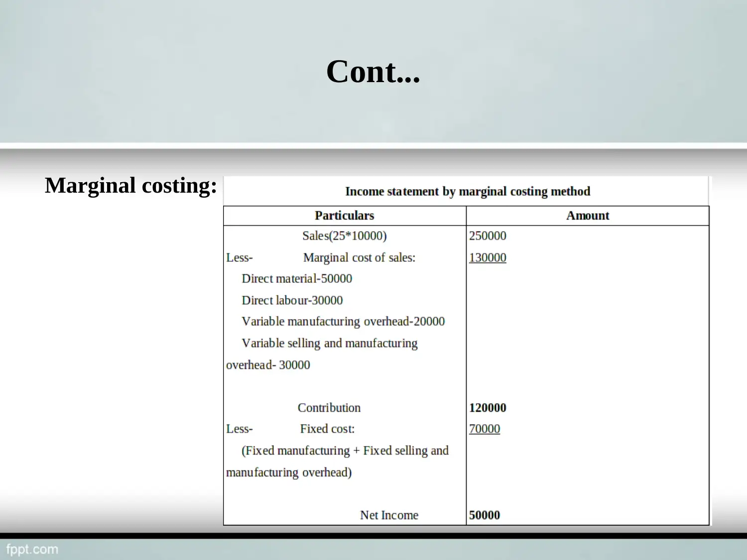Select the net income amount 50000
The image size is (747, 560).
(x=484, y=515)
